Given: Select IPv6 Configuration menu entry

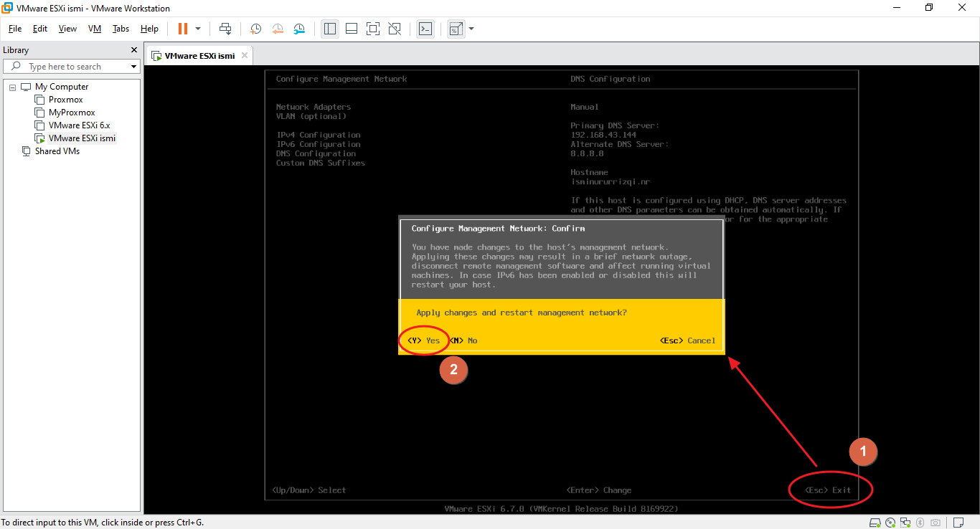Looking at the screenshot, I should click(x=319, y=144).
